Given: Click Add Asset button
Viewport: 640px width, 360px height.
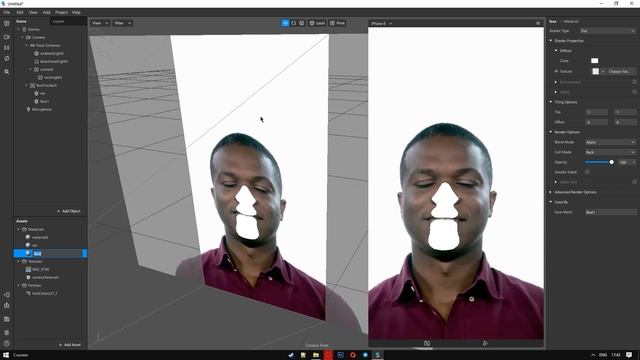Looking at the screenshot, I should 70,345.
